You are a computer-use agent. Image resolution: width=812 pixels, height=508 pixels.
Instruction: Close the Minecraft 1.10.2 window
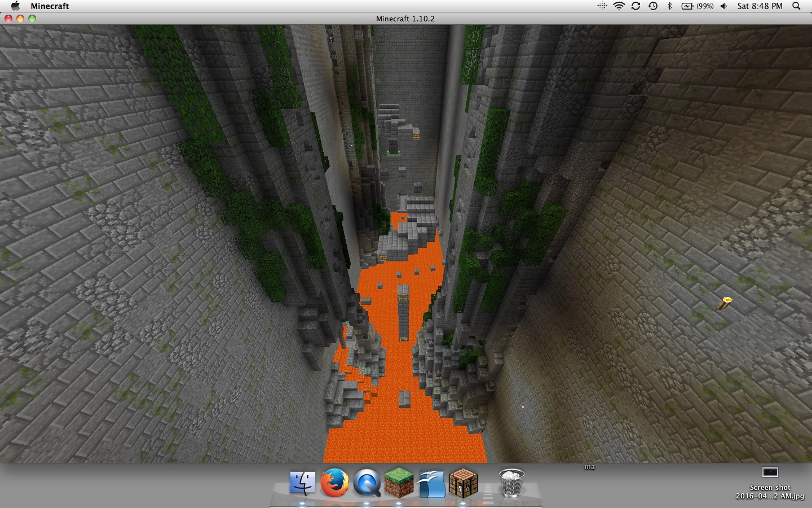(8, 18)
